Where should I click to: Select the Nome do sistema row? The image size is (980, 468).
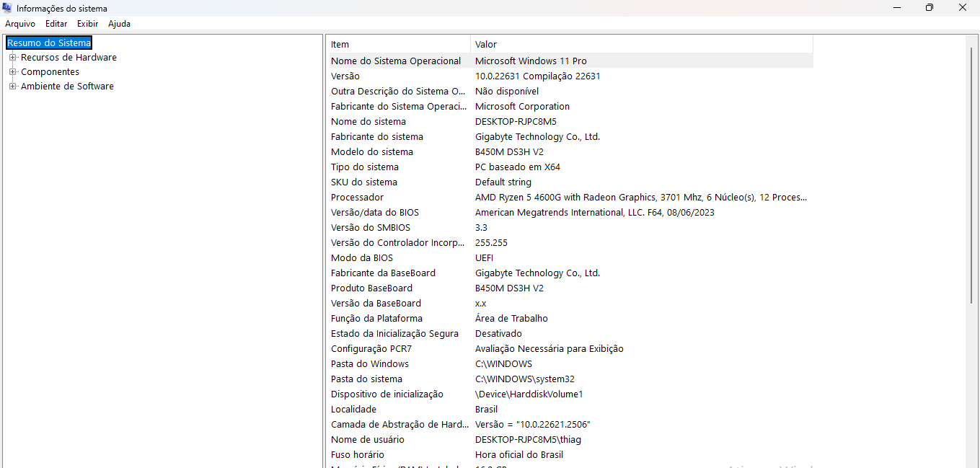(x=570, y=122)
